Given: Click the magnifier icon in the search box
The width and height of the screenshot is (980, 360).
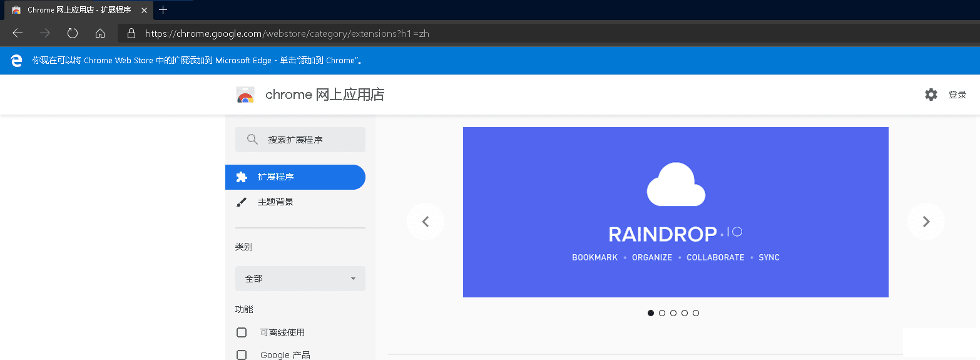Looking at the screenshot, I should pos(252,140).
